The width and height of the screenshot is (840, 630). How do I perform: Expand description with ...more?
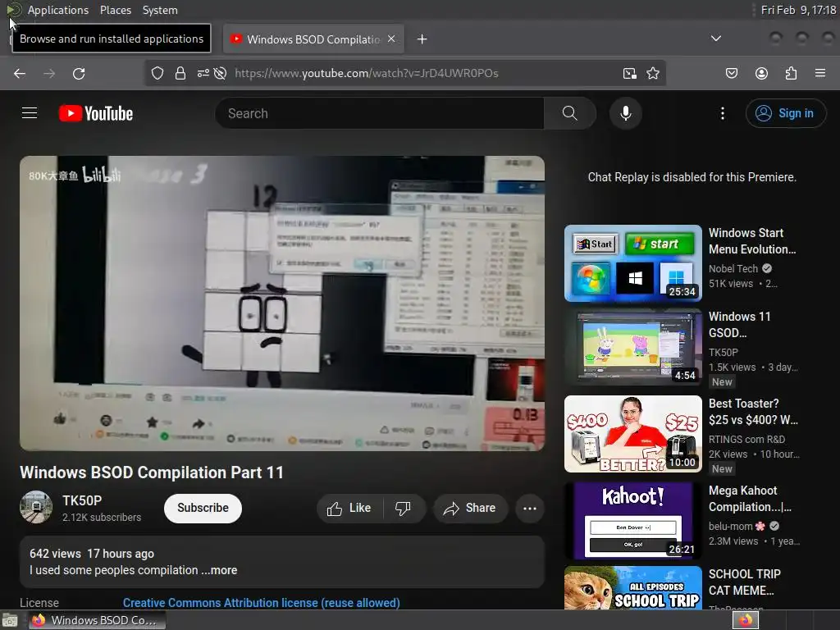click(x=219, y=570)
